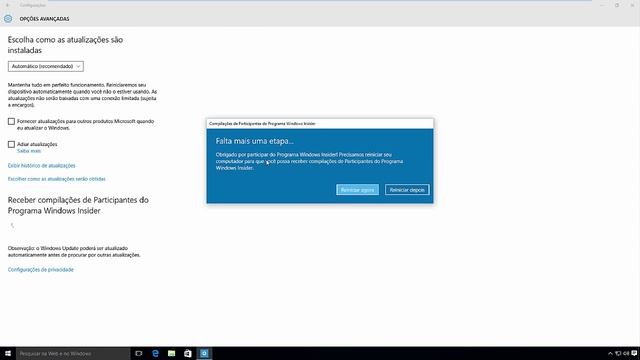Viewport: 640px width, 360px height.
Task: Click the settings gear icon beside OPÇÕES AVANÇADAS
Action: pos(8,19)
